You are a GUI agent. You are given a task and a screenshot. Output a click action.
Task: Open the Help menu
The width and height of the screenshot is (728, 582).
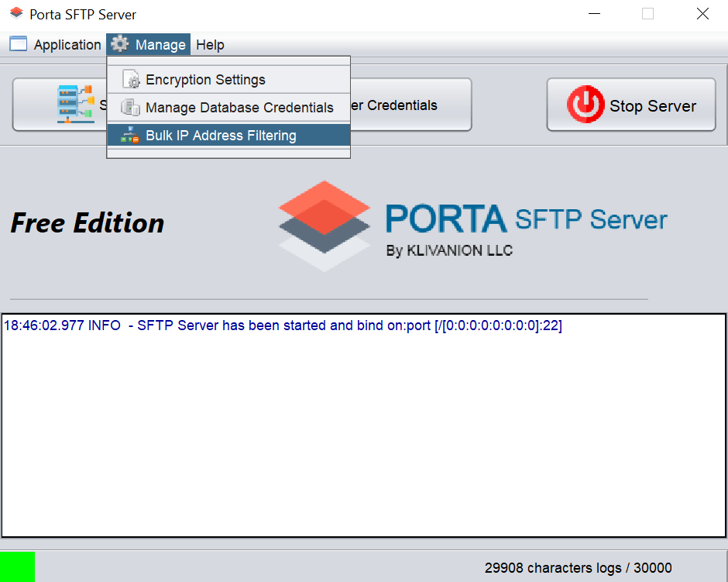click(210, 45)
